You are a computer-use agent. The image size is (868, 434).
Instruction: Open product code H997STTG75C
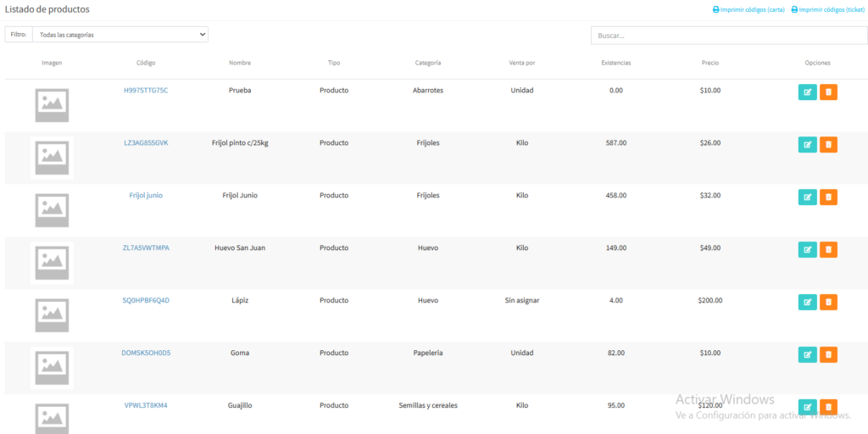coord(146,90)
